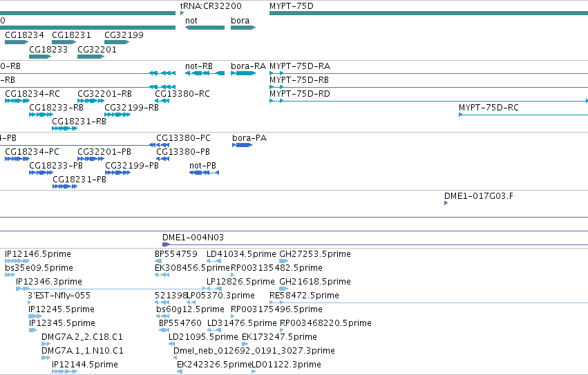The image size is (588, 375).
Task: Click the RE58472.5prime EST label
Action: [x=304, y=296]
